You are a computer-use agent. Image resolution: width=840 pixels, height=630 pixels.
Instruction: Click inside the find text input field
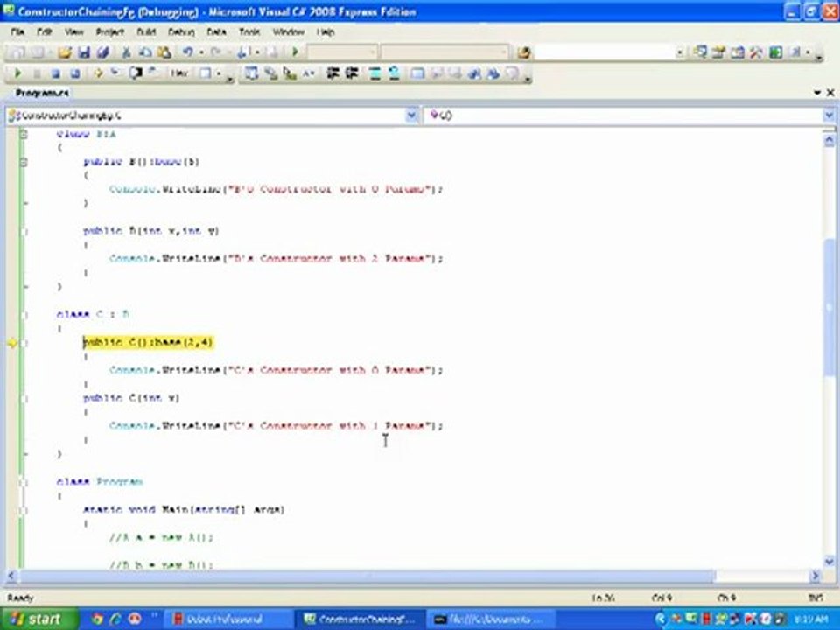[x=605, y=52]
